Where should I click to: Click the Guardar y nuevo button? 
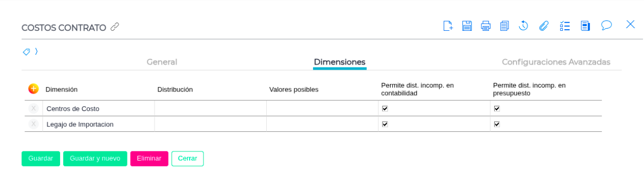(95, 158)
